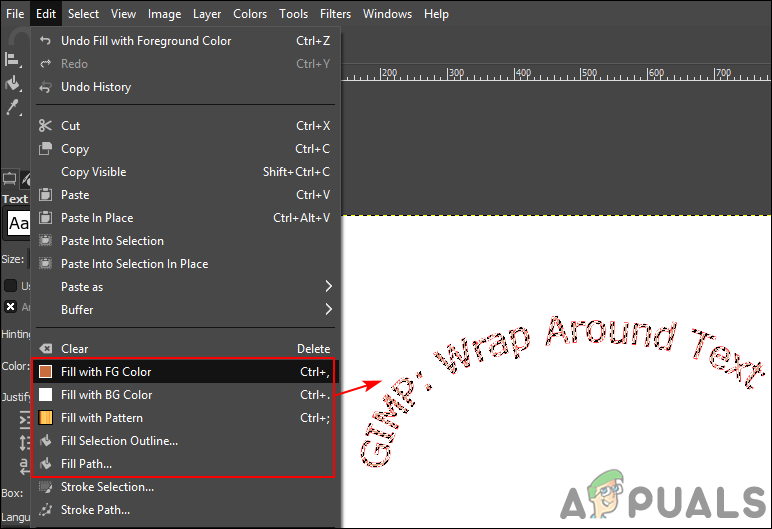Click the indent adjustment icon
This screenshot has width=772, height=529.
[x=24, y=419]
